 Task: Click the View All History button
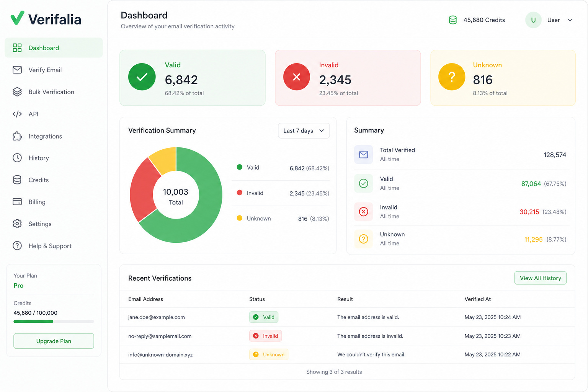click(x=540, y=278)
